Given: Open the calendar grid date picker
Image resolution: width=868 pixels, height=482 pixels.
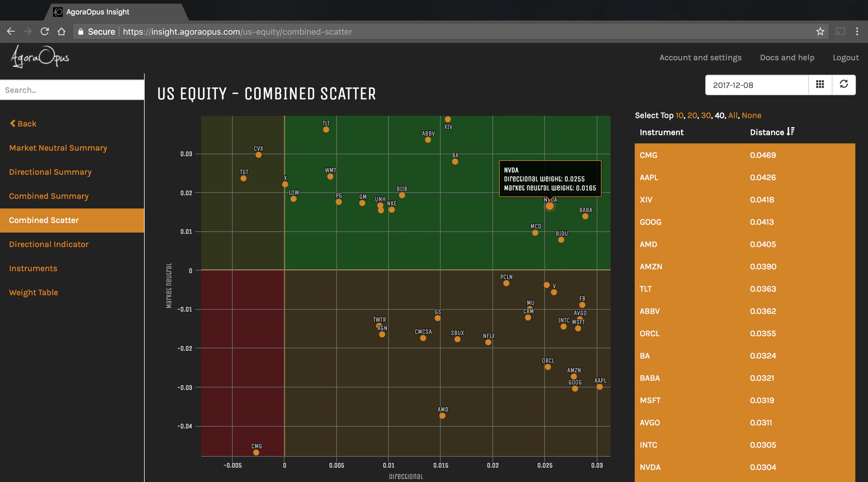Looking at the screenshot, I should [x=820, y=85].
